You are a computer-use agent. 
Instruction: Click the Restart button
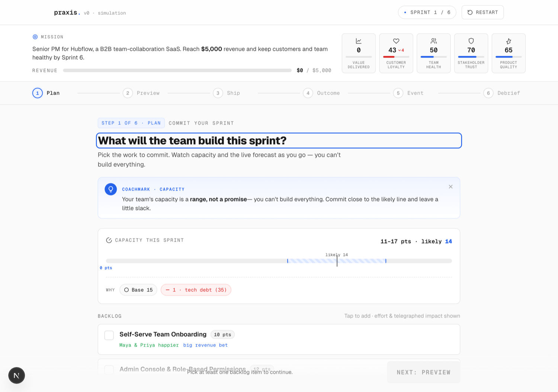(x=482, y=12)
